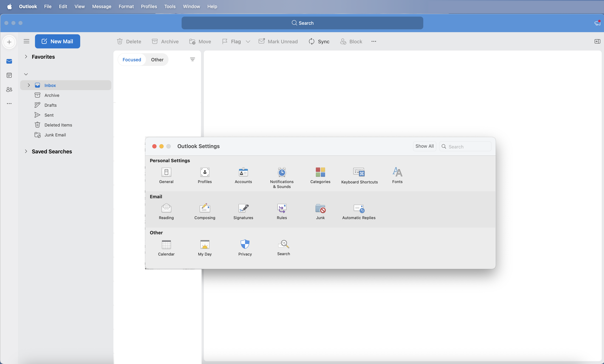Open the toolbar overflow ellipsis menu
Image resolution: width=604 pixels, height=364 pixels.
pos(374,41)
